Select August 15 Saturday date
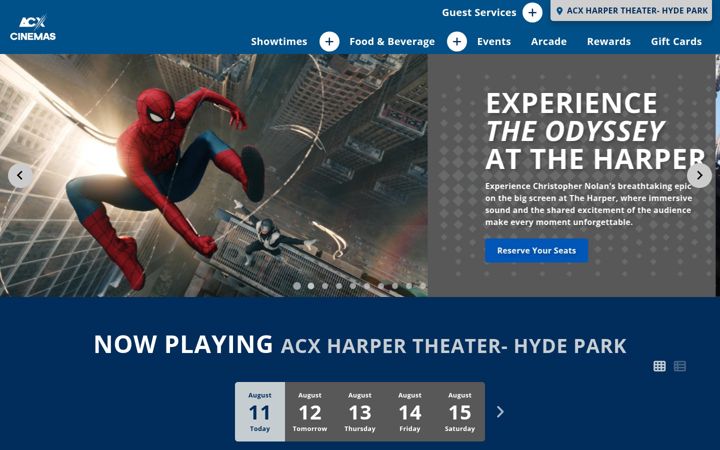This screenshot has width=720, height=450. 460,412
